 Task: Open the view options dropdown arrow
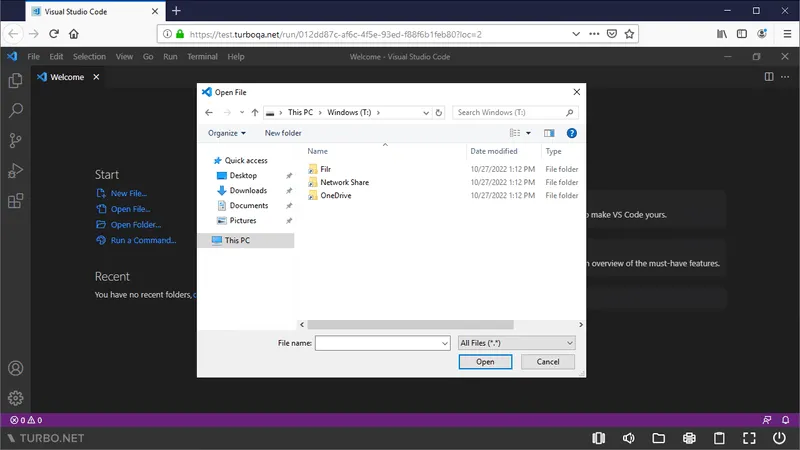pos(529,133)
